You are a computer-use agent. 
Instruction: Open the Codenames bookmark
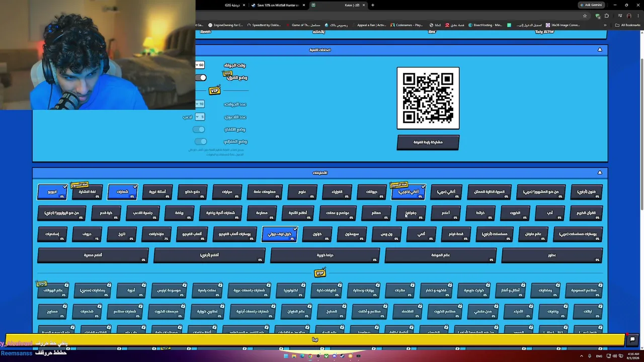tap(407, 25)
